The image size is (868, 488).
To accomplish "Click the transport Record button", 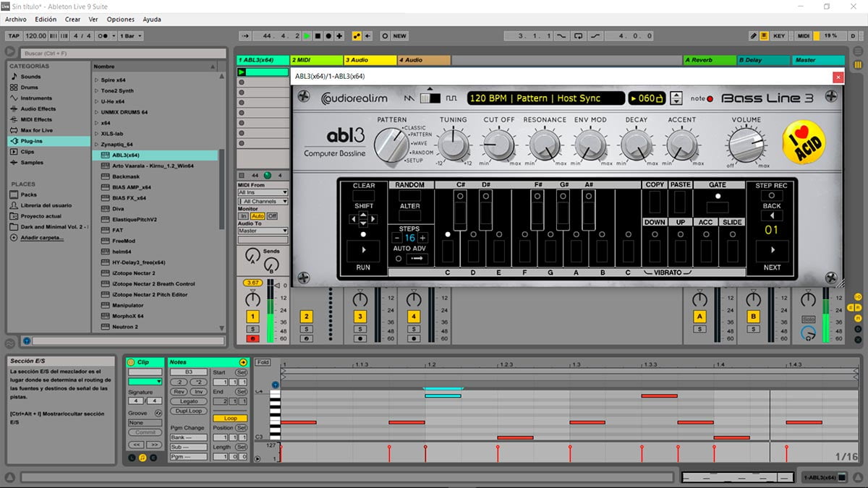I will [x=328, y=35].
